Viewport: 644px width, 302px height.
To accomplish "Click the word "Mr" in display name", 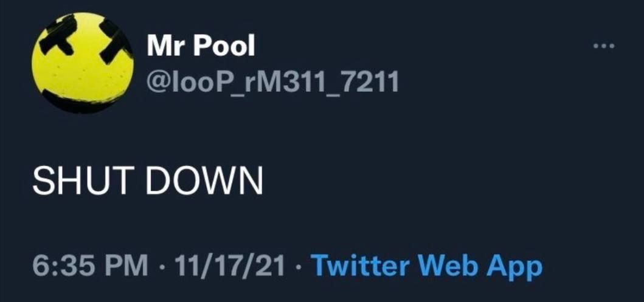I will 166,45.
